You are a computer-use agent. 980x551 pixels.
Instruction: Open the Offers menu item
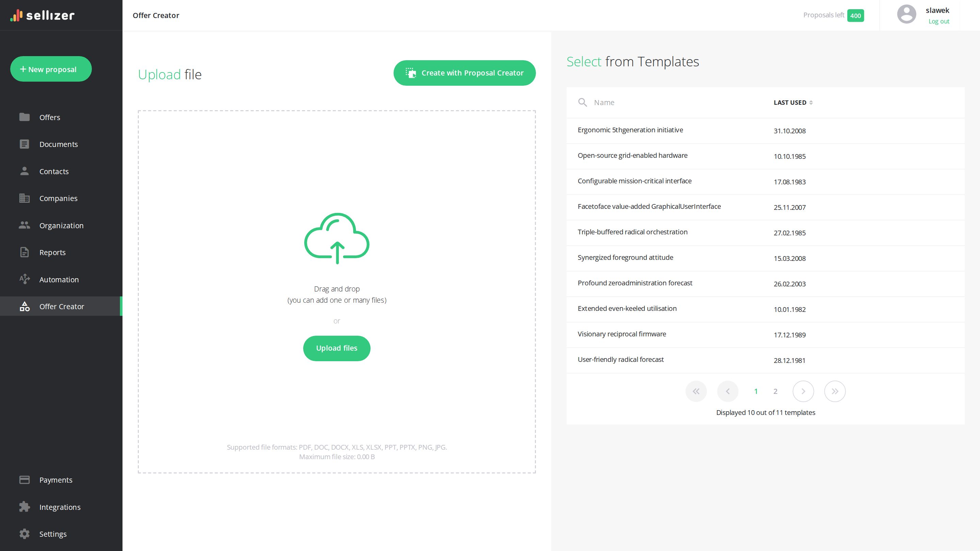(x=61, y=117)
